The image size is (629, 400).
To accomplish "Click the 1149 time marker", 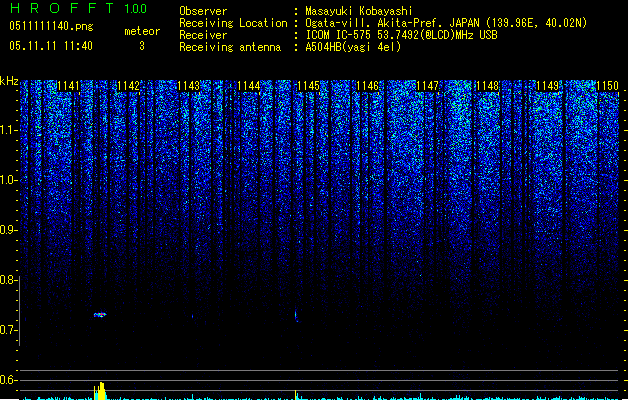I will (x=547, y=86).
